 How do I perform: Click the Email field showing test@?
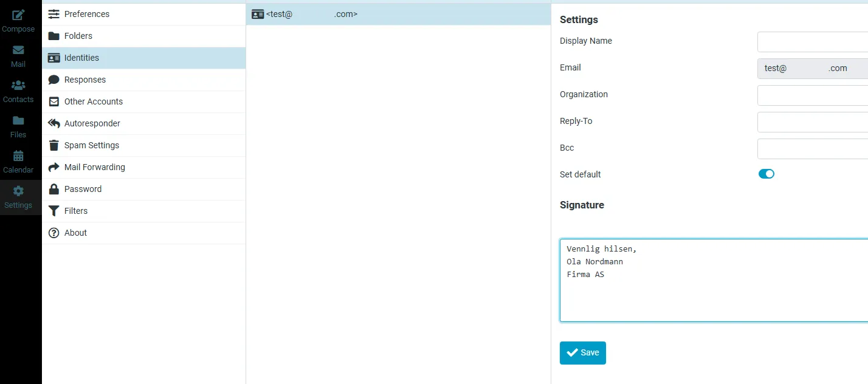pyautogui.click(x=813, y=69)
